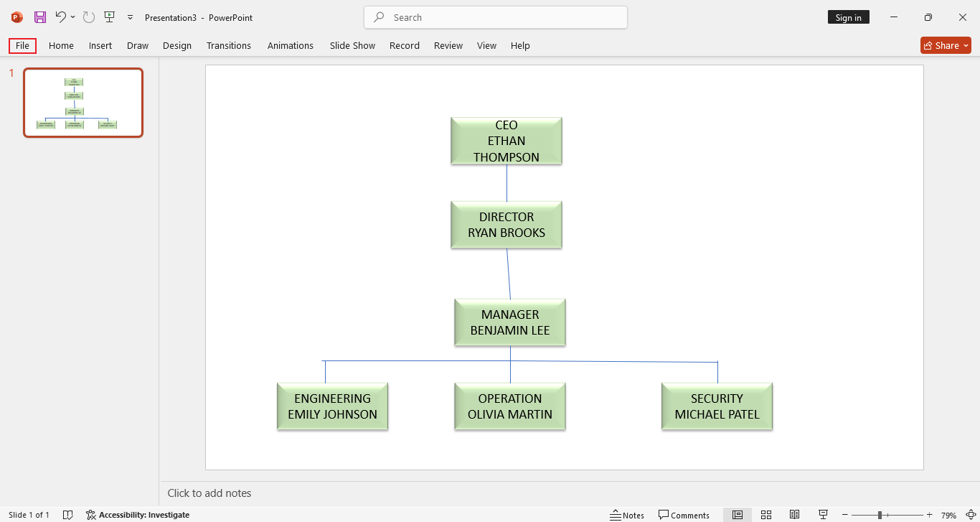Toggle the Comments pane button
Image resolution: width=980 pixels, height=522 pixels.
(684, 515)
